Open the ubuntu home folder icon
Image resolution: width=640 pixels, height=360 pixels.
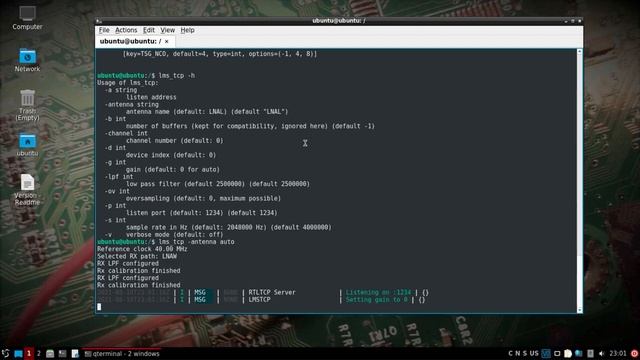[x=27, y=145]
